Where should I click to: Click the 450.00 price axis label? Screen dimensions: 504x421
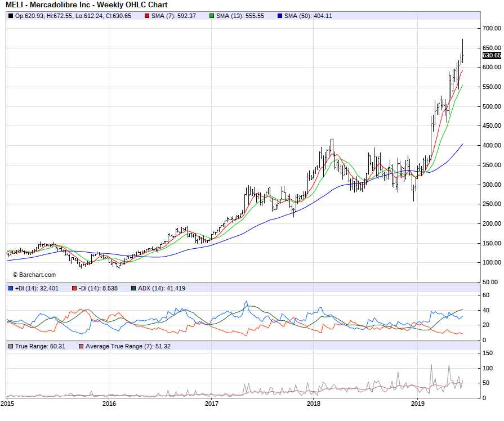tap(492, 126)
